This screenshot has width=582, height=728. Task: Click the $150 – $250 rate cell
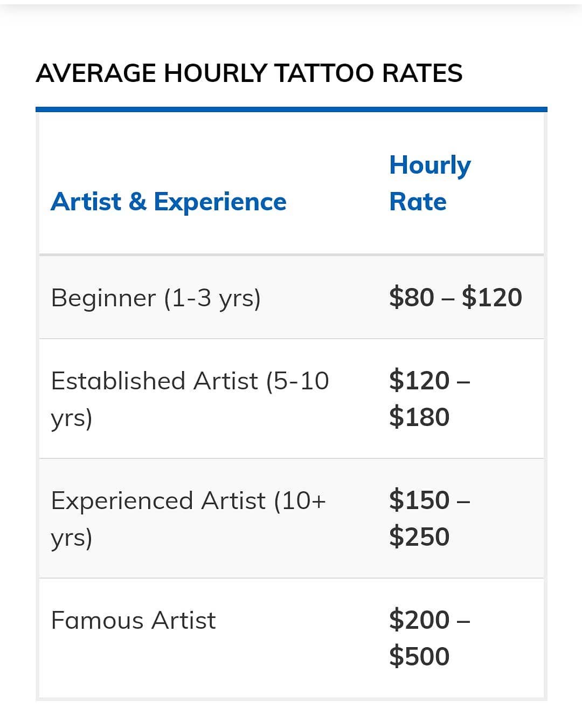tap(429, 518)
